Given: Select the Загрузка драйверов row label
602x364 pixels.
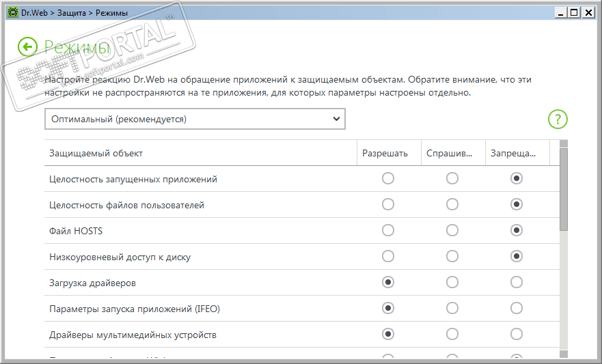Looking at the screenshot, I should click(x=92, y=283).
